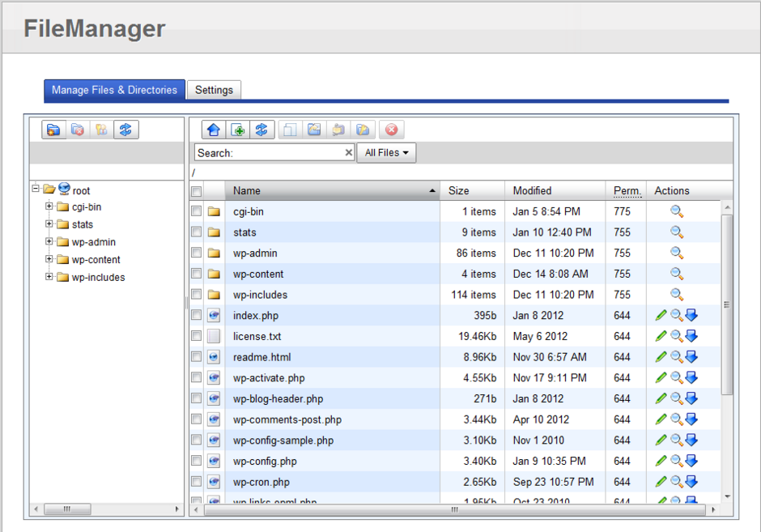Click the Perm. column header
This screenshot has width=761, height=532.
click(627, 191)
